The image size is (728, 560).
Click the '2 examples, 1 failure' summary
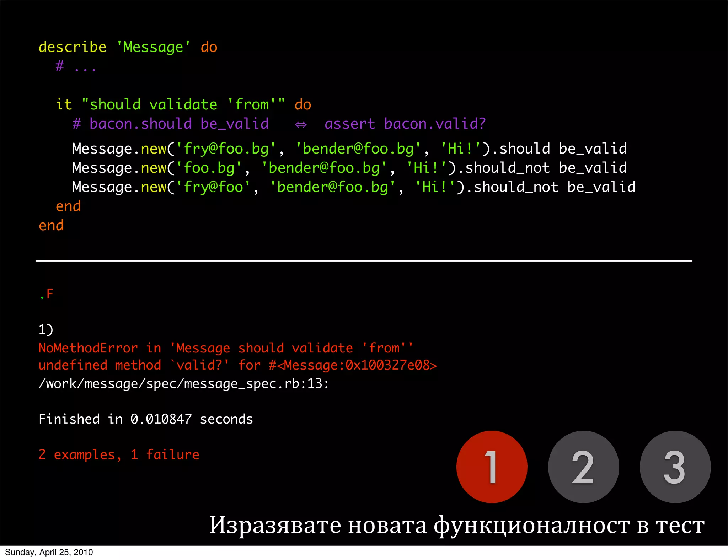[119, 454]
